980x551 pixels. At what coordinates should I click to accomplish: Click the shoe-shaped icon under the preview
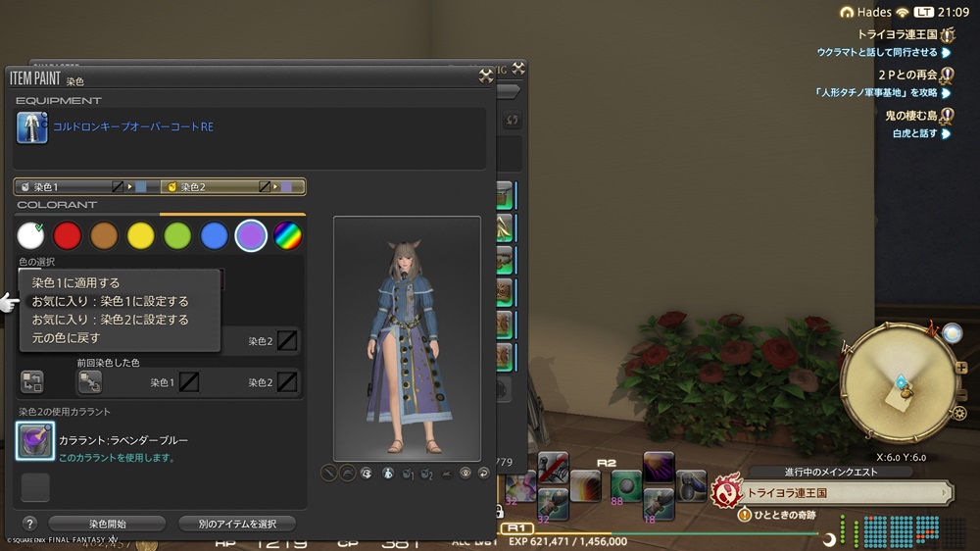point(446,474)
